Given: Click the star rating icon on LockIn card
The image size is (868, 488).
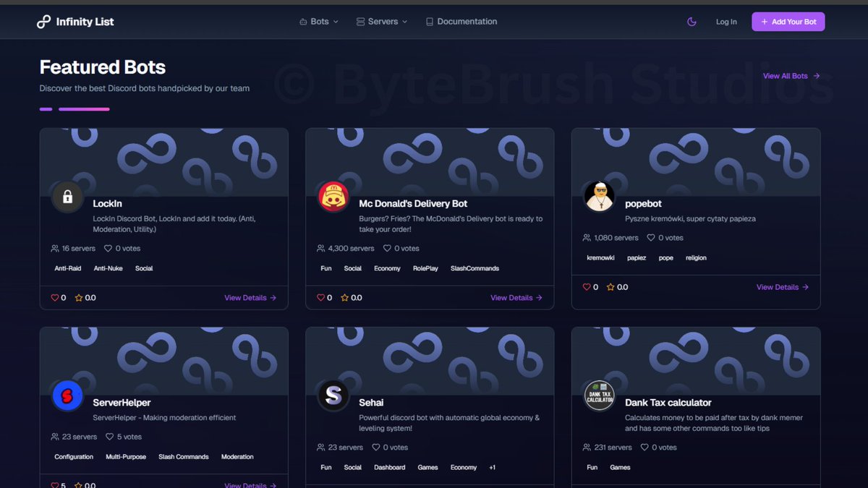Looking at the screenshot, I should point(79,298).
